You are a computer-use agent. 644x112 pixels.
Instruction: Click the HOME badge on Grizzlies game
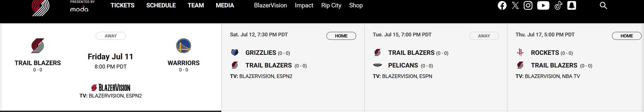(341, 36)
